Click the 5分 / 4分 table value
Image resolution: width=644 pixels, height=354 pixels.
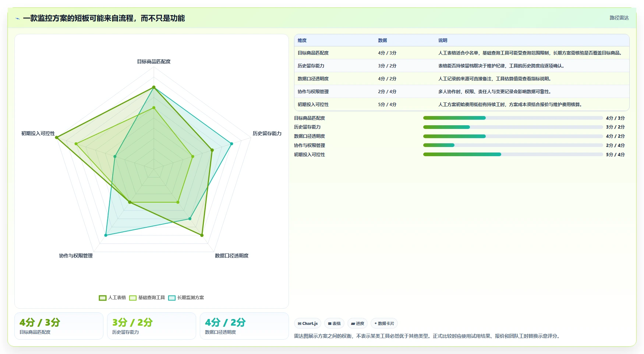click(x=387, y=105)
